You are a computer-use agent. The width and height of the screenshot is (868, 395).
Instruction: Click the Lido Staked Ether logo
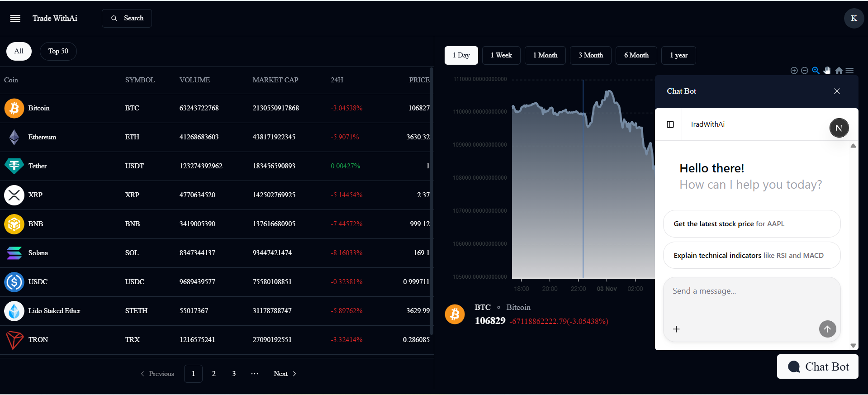(14, 311)
